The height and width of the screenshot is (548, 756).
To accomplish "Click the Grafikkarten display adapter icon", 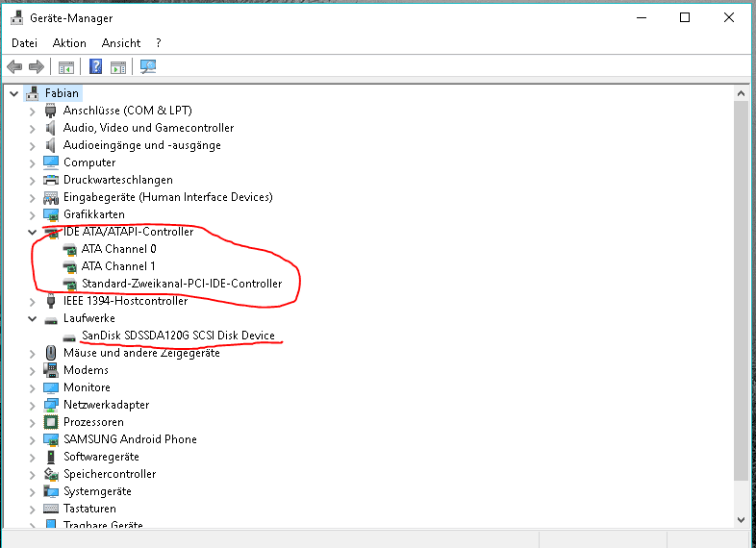I will coord(51,215).
